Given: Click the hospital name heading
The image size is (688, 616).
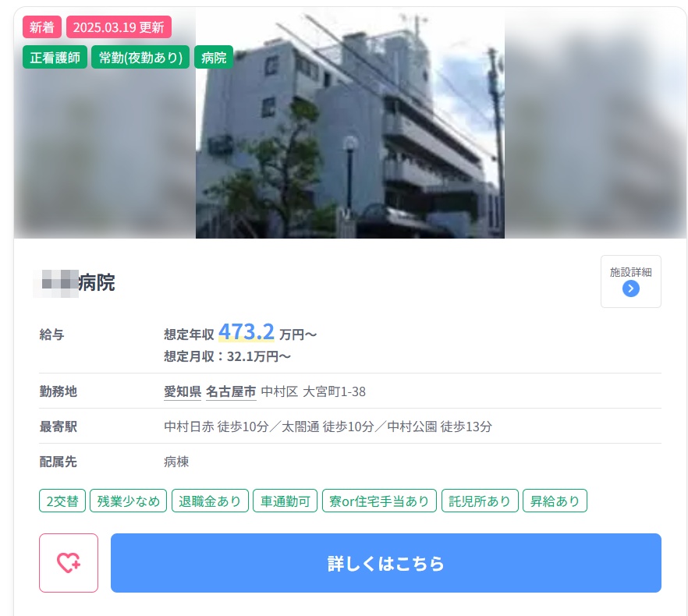Looking at the screenshot, I should [x=75, y=282].
